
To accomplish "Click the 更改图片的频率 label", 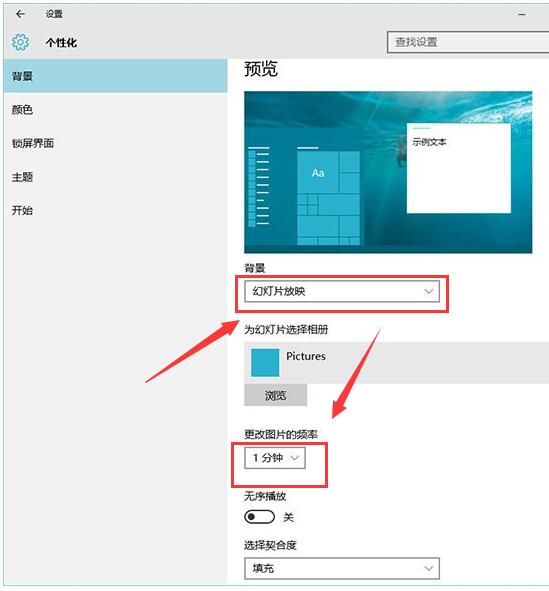I will click(281, 434).
